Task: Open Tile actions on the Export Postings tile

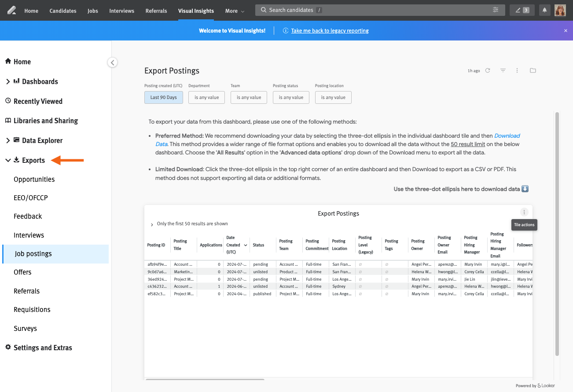Action: [524, 212]
